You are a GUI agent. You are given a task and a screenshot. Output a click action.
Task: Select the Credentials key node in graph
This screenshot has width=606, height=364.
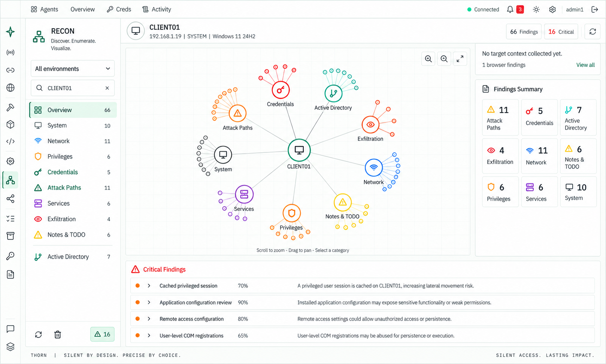click(281, 90)
